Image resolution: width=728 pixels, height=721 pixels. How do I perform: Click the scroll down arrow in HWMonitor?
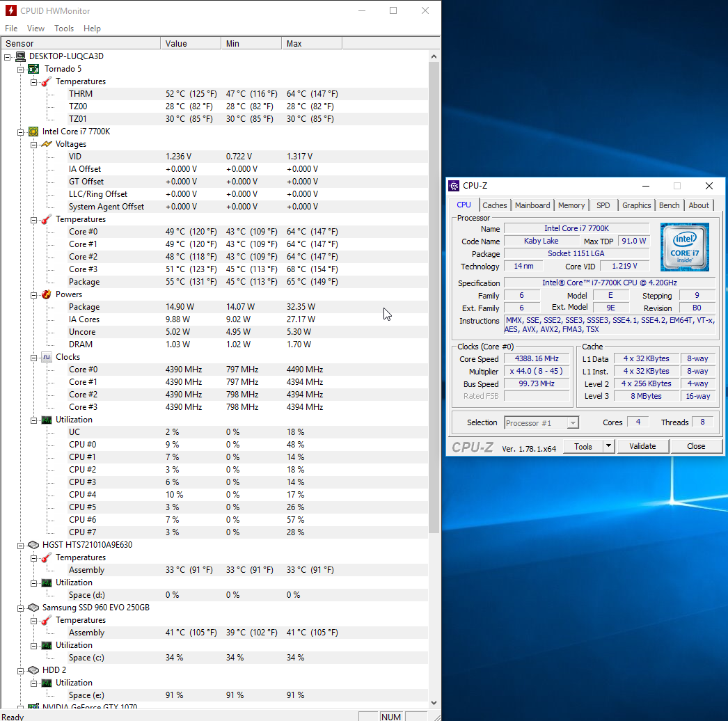434,703
